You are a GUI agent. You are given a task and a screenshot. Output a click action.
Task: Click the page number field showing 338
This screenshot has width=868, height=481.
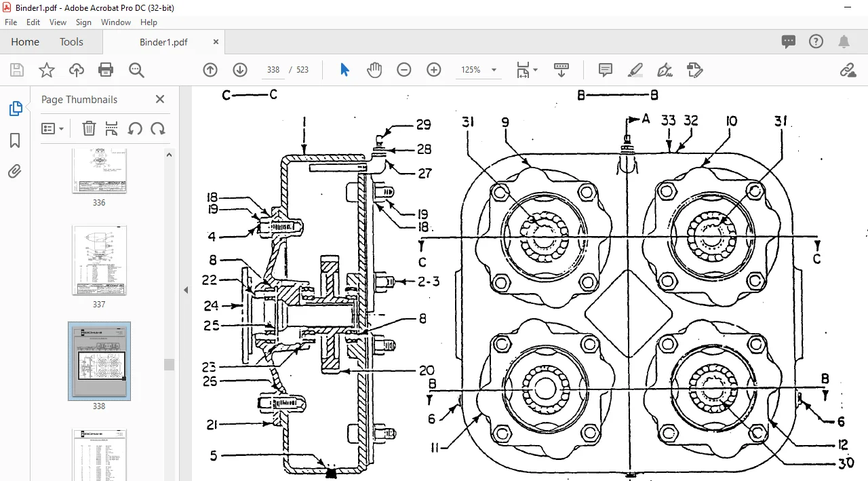(x=273, y=70)
